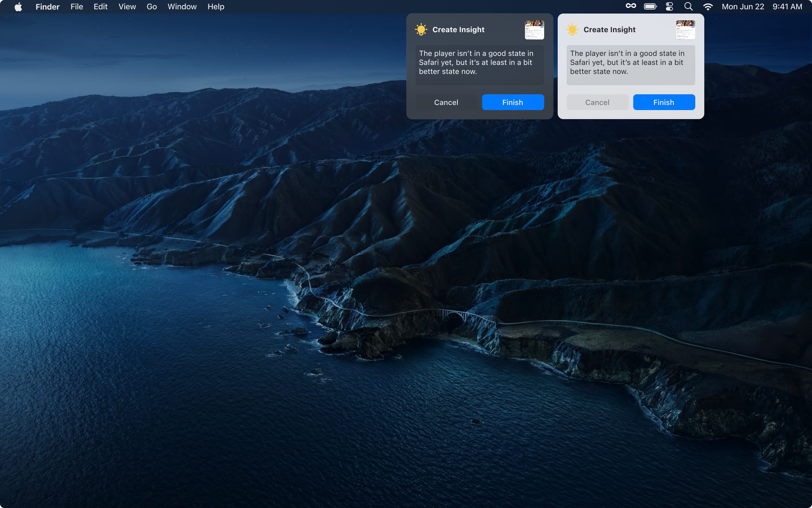This screenshot has width=812, height=508.
Task: Click Finish in the dark Create Insight panel
Action: [x=513, y=102]
